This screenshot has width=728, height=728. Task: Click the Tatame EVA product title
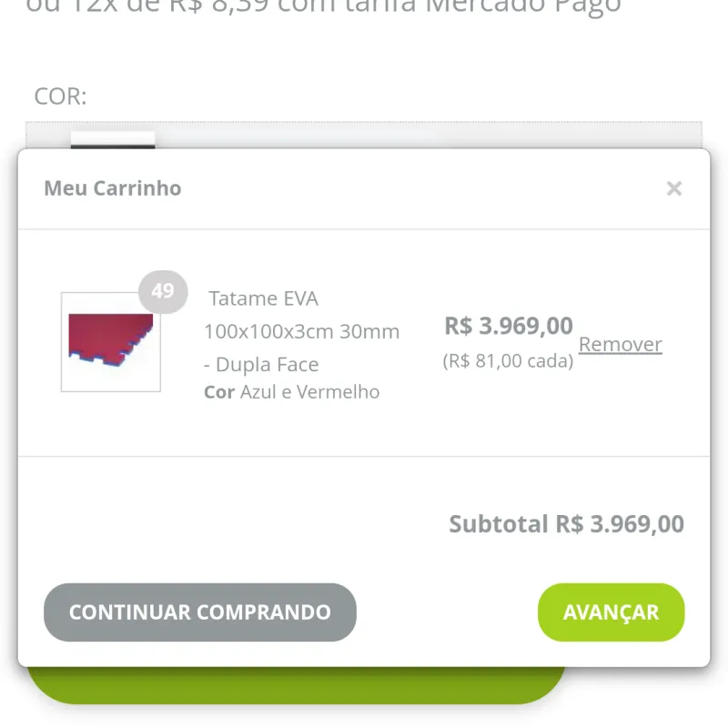pyautogui.click(x=263, y=298)
